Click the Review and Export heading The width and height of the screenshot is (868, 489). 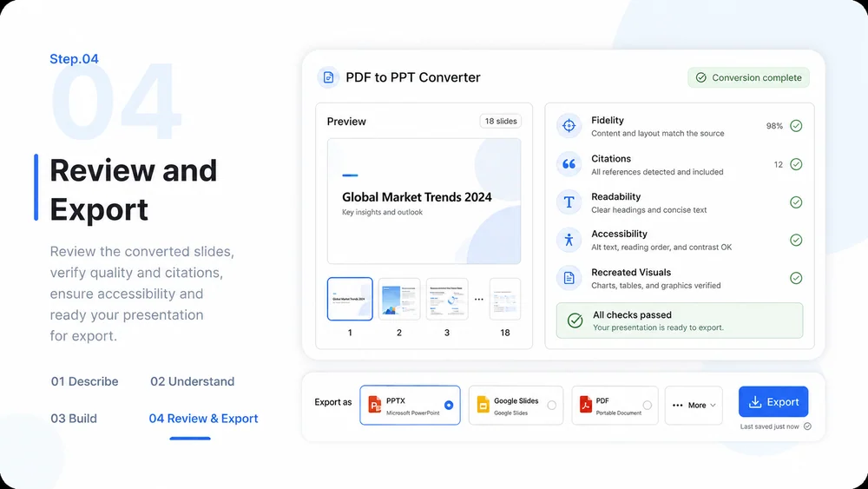click(x=134, y=189)
